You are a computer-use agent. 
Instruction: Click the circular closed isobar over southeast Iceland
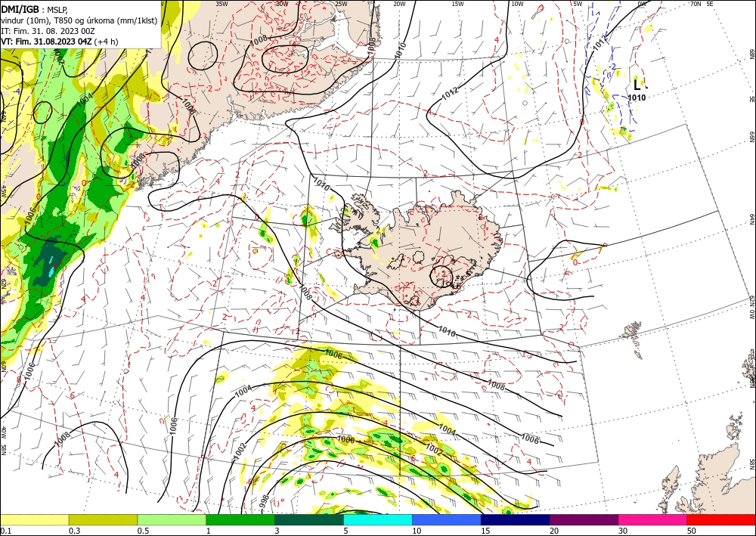click(x=442, y=276)
